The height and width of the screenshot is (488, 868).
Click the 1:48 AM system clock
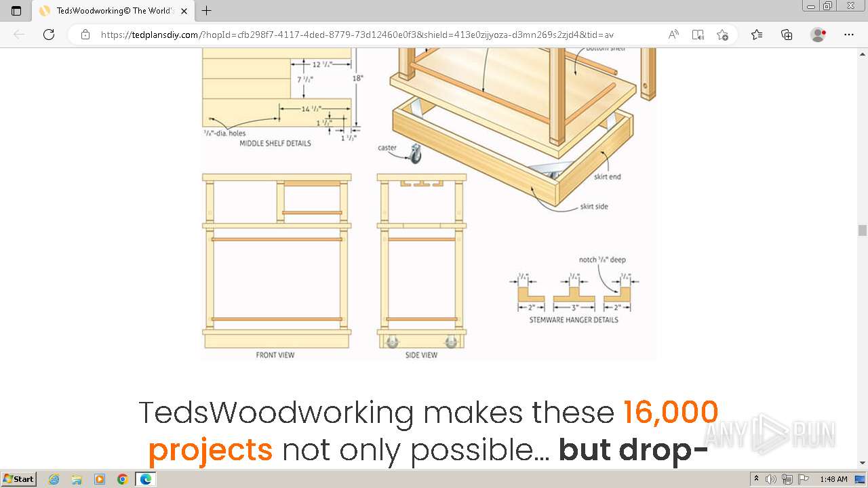pos(833,479)
